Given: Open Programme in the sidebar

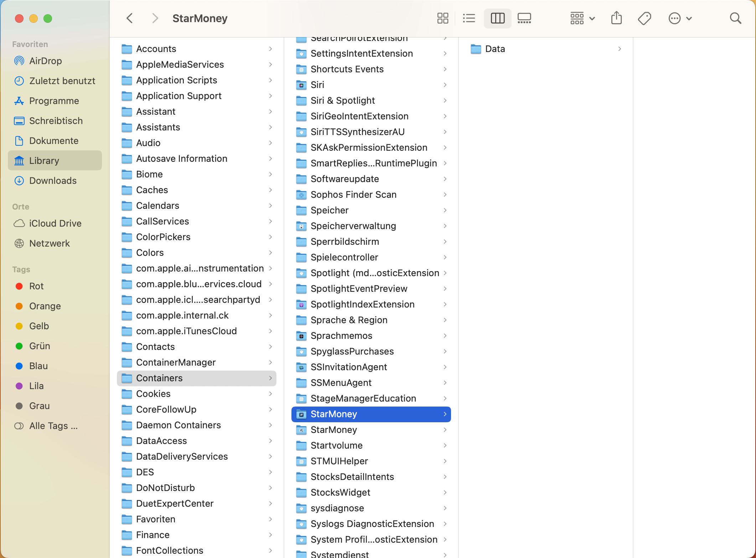Looking at the screenshot, I should tap(55, 101).
